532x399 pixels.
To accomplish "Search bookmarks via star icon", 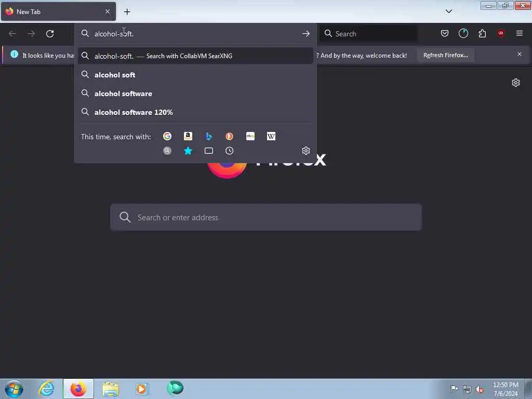I will tap(188, 151).
